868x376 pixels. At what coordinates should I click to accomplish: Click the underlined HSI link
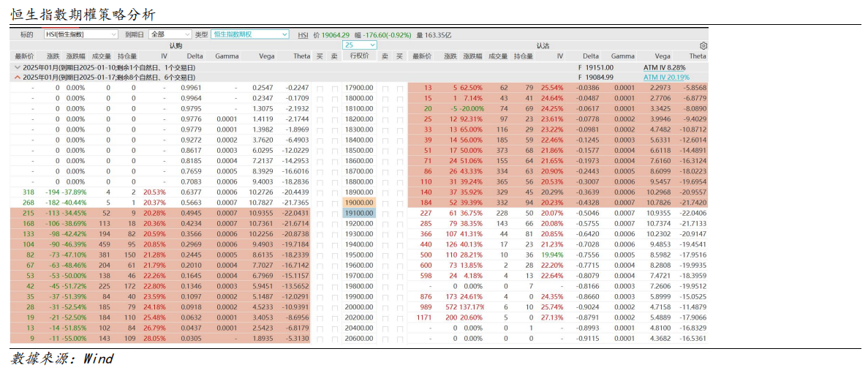[303, 34]
